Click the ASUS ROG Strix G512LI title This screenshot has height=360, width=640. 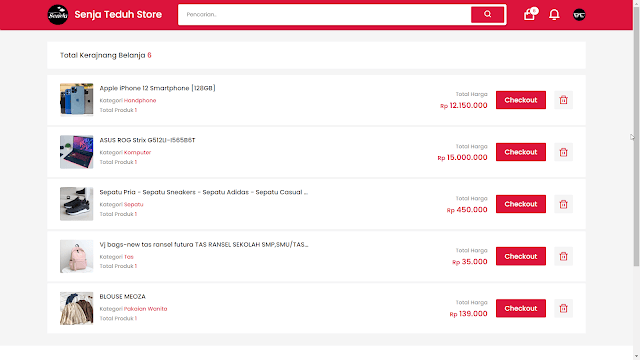tap(147, 140)
